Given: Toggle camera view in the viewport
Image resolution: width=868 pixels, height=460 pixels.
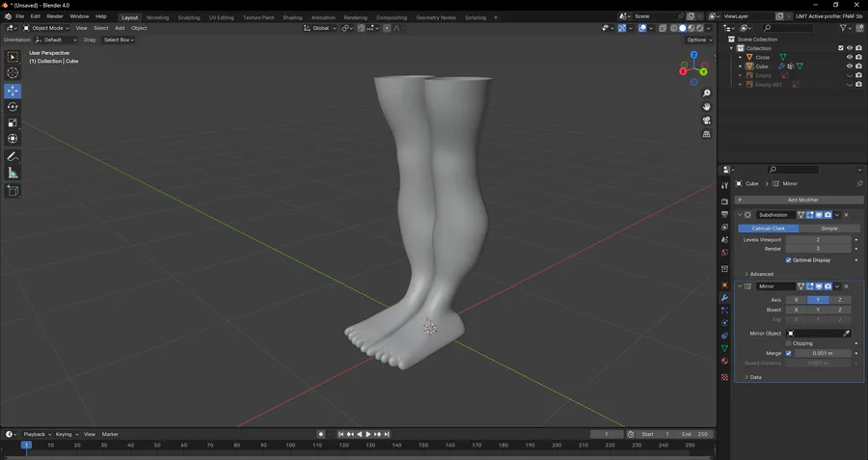Looking at the screenshot, I should (707, 121).
